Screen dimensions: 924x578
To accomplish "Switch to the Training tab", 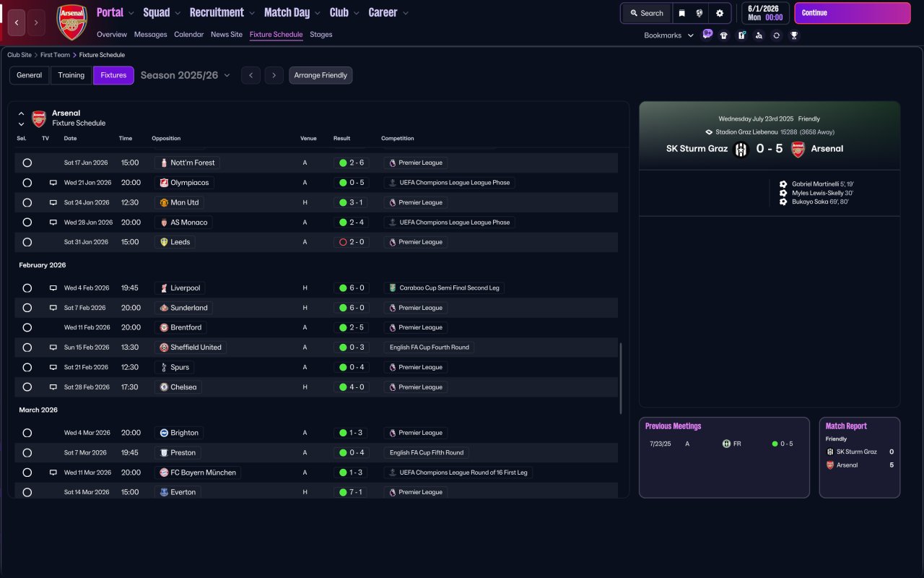I will (x=71, y=75).
